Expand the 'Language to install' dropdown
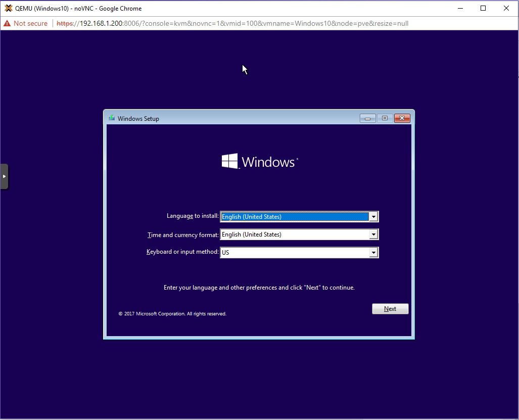 click(x=373, y=216)
